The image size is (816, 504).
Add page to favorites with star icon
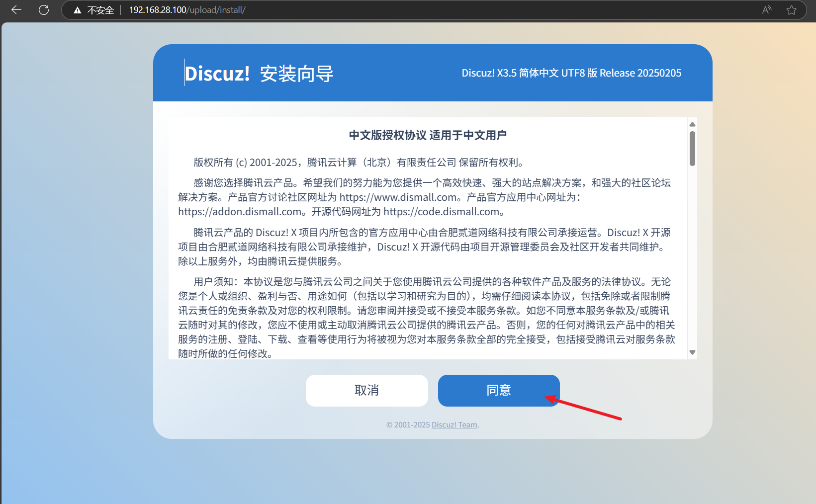pyautogui.click(x=792, y=10)
